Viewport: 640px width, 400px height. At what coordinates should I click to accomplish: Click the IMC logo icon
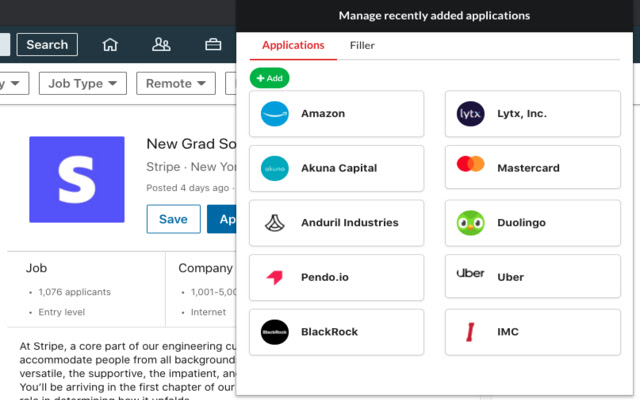(x=470, y=332)
